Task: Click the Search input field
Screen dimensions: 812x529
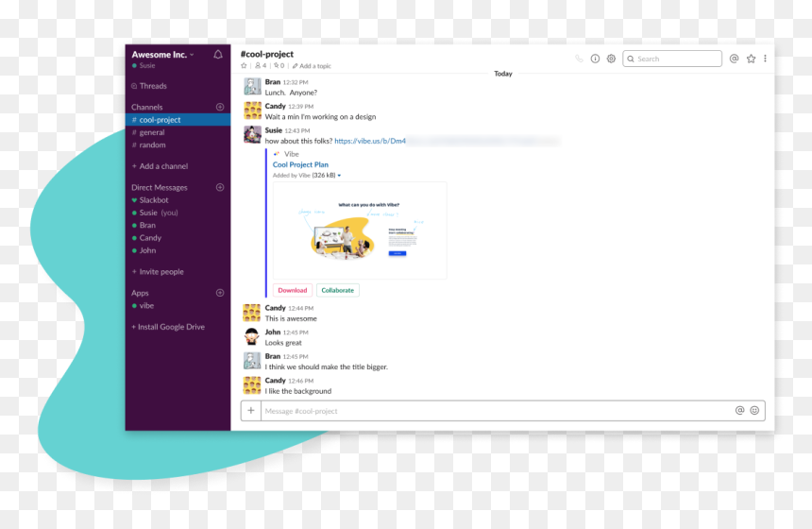Action: pyautogui.click(x=672, y=59)
